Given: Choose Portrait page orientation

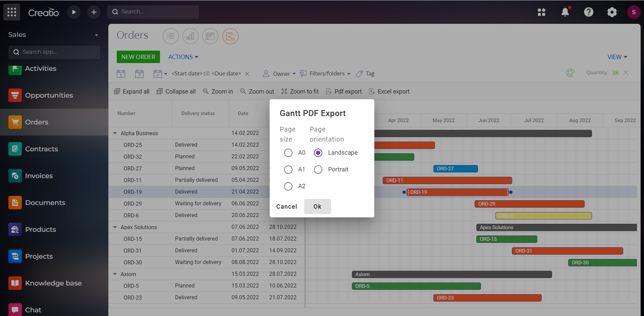Looking at the screenshot, I should click(318, 169).
